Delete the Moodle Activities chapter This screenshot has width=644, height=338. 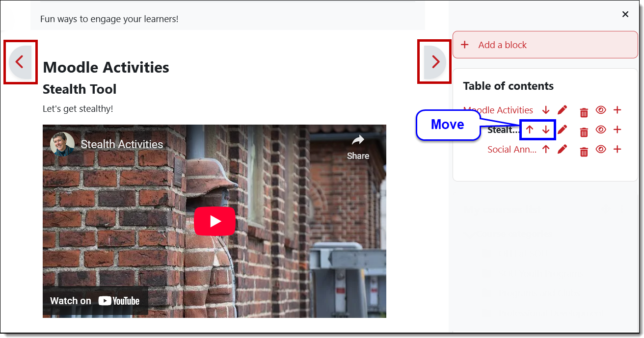coord(584,112)
